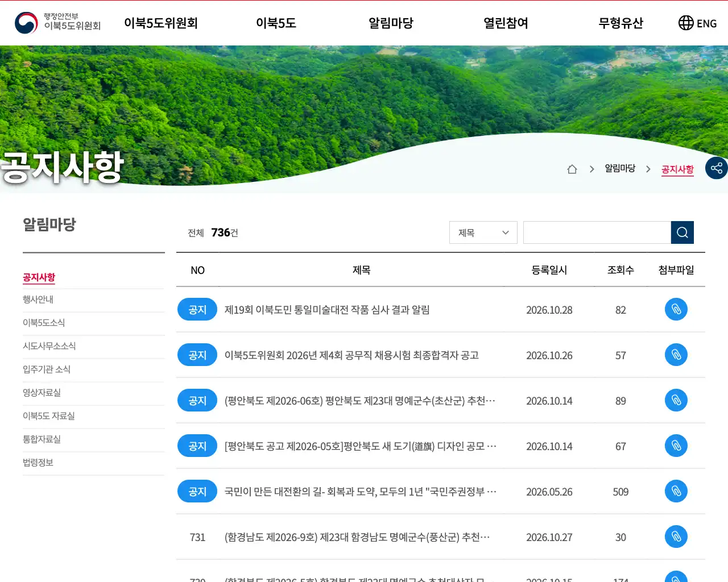Open 이북5도 자료실 in the sidebar
Viewport: 728px width, 582px height.
click(49, 416)
